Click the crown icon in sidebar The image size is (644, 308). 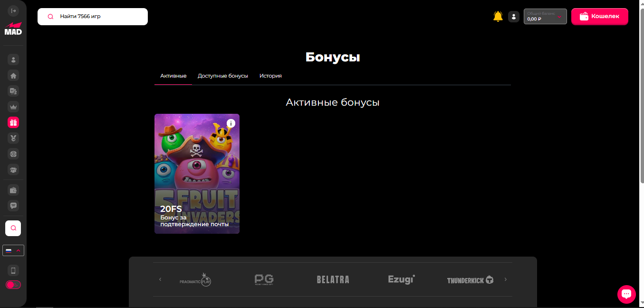13,107
